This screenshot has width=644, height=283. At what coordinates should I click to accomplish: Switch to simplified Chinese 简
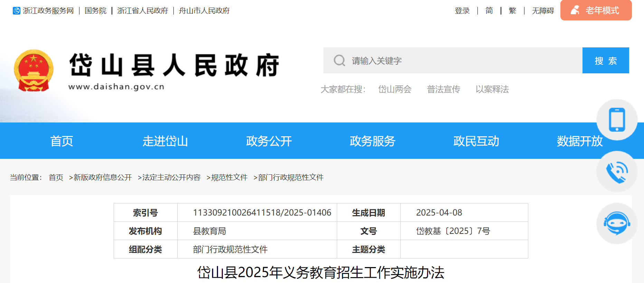coord(489,11)
